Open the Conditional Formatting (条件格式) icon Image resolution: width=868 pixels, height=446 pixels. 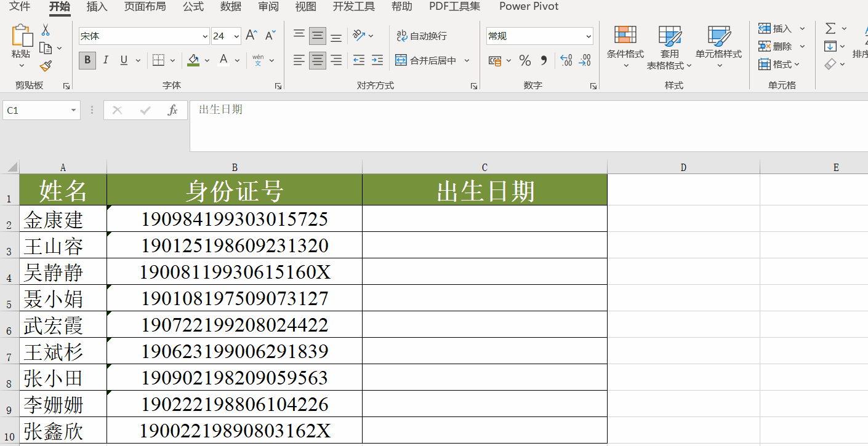click(x=625, y=42)
